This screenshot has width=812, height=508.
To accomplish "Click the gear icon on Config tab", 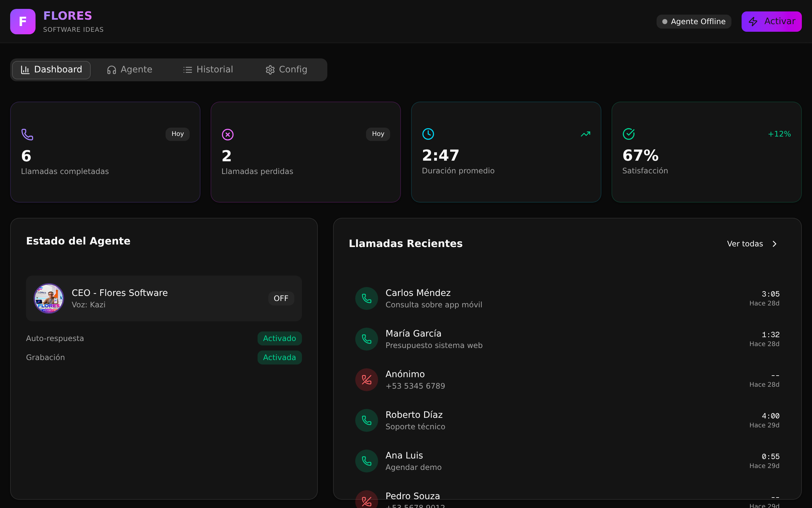I will 270,70.
